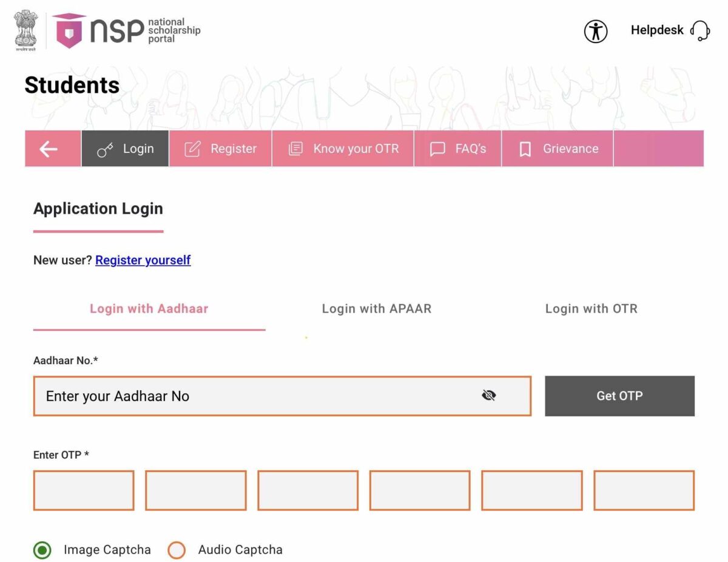This screenshot has width=728, height=562.
Task: Click the Aadhaar No.* field label
Action: coord(66,361)
